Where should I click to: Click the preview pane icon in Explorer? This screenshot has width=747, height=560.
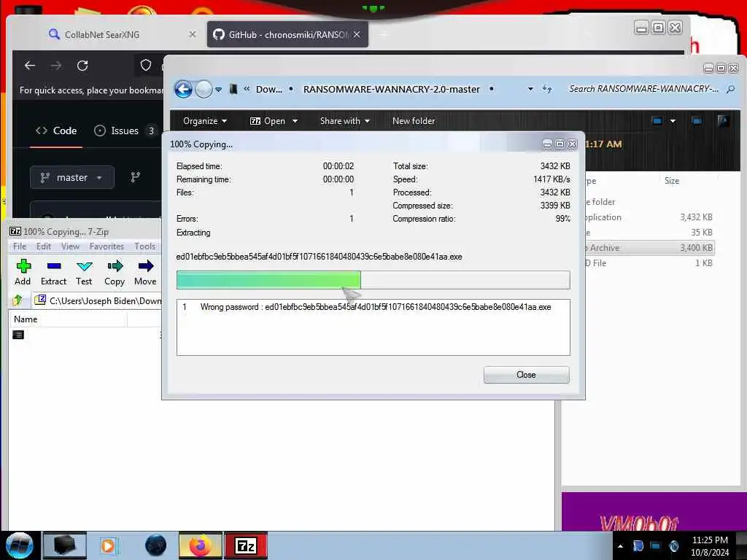(697, 121)
